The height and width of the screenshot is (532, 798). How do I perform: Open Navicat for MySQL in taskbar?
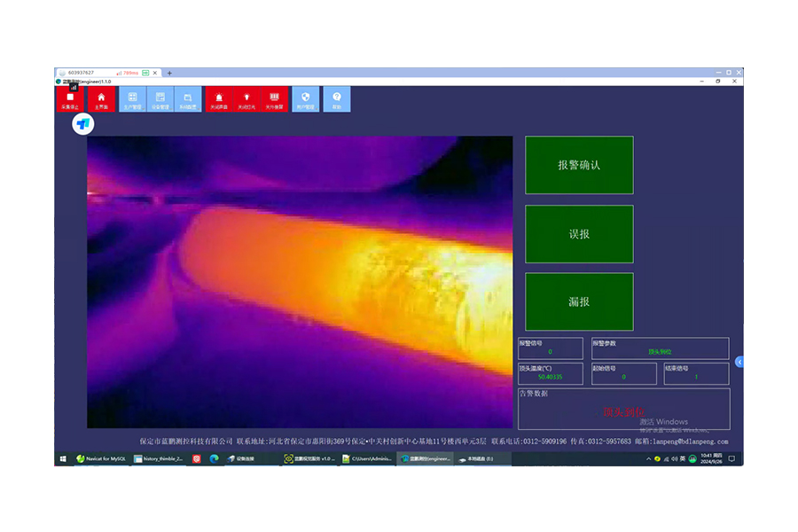(99, 458)
